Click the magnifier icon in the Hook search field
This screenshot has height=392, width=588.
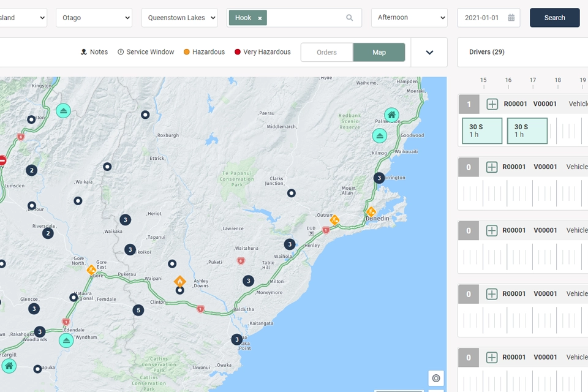(349, 18)
